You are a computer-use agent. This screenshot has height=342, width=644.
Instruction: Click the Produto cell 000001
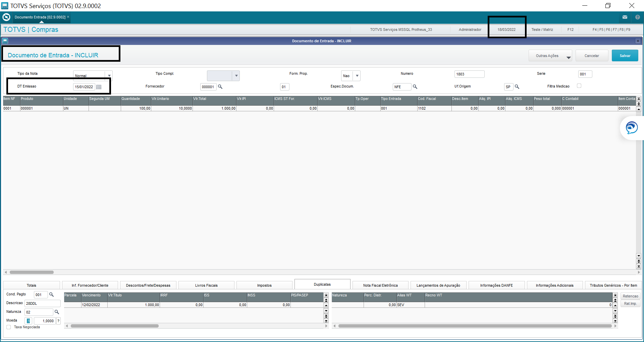click(42, 109)
